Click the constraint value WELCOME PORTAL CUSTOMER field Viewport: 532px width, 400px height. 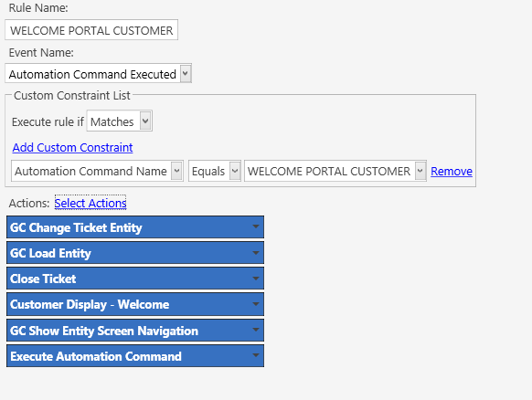point(335,171)
